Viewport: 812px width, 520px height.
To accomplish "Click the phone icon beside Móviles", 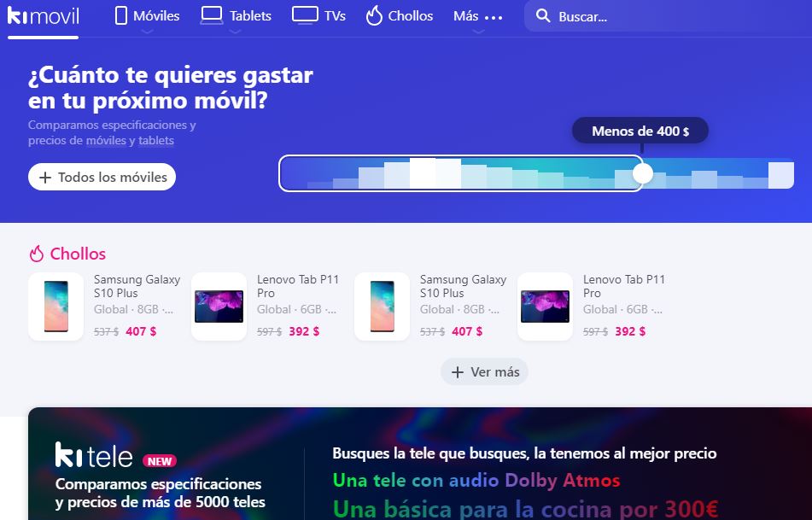I will (120, 15).
